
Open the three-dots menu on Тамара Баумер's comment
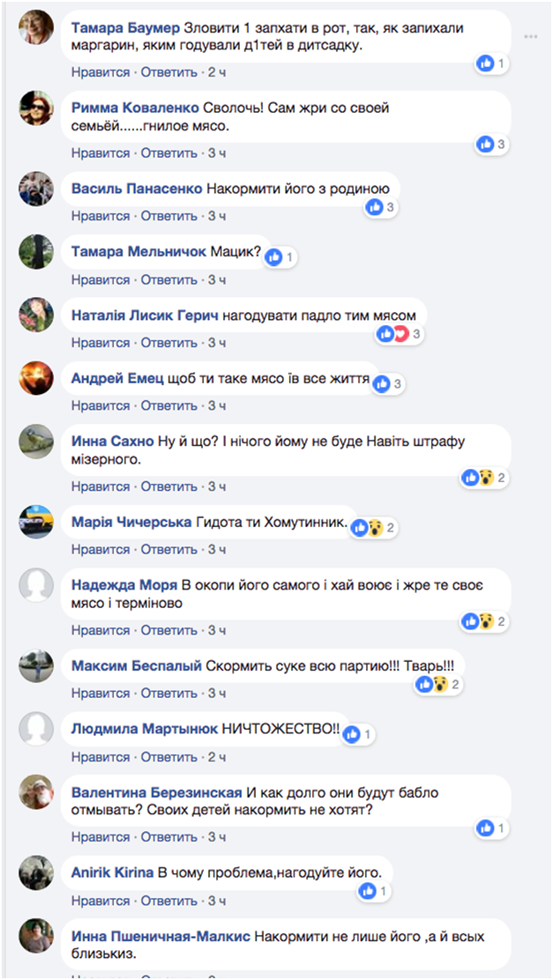[x=530, y=37]
